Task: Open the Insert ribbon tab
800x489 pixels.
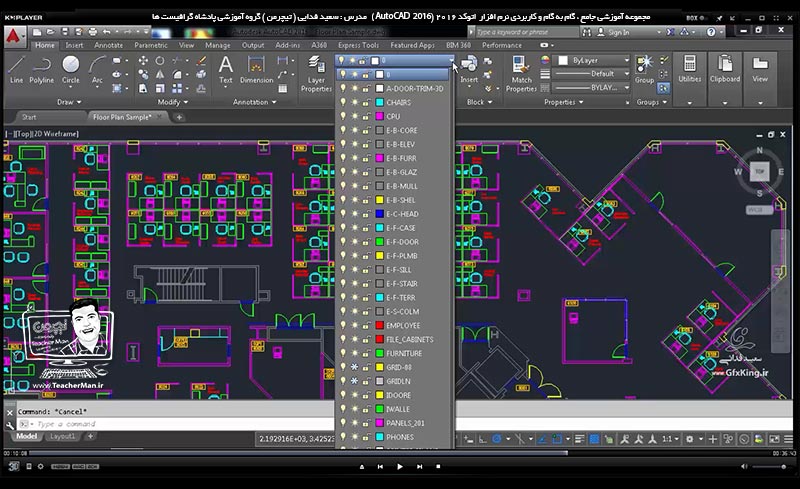Action: tap(74, 45)
